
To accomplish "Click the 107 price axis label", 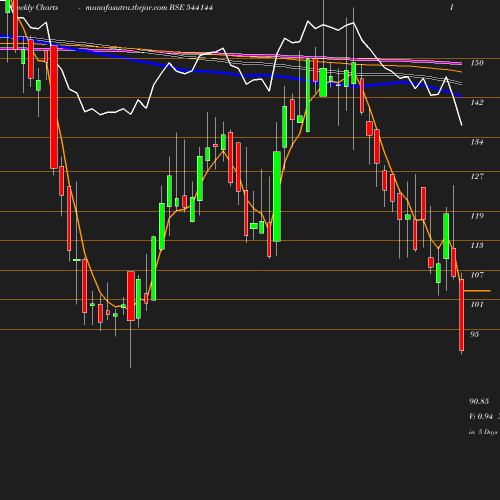I will click(x=477, y=275).
